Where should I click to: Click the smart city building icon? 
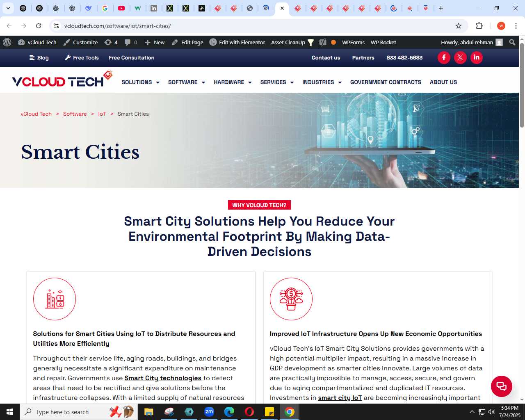pos(55,299)
